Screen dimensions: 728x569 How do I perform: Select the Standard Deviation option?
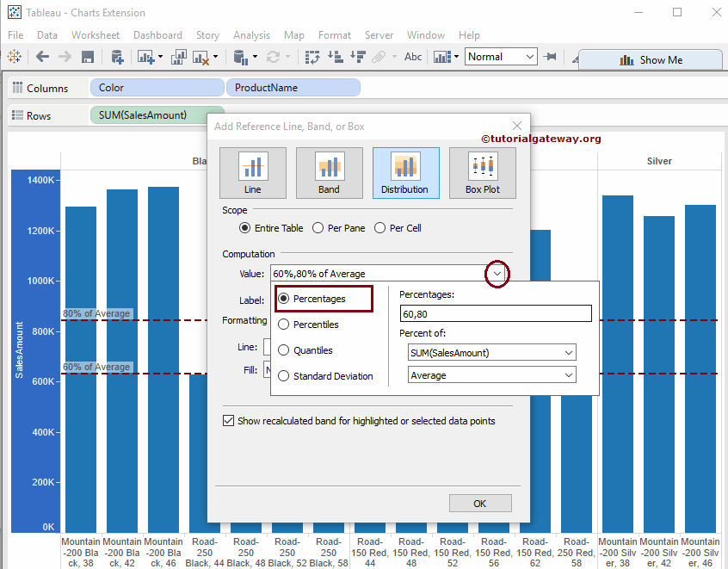[x=284, y=376]
